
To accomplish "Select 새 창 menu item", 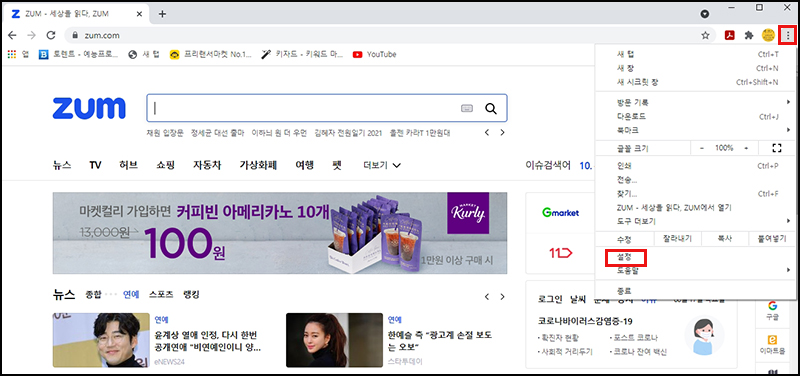I will click(695, 68).
